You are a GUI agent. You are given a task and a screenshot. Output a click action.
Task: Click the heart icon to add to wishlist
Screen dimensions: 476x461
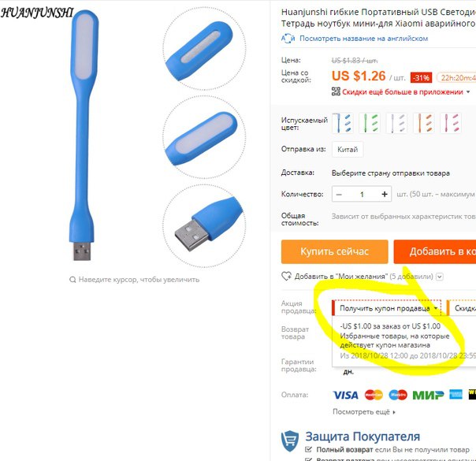click(286, 276)
